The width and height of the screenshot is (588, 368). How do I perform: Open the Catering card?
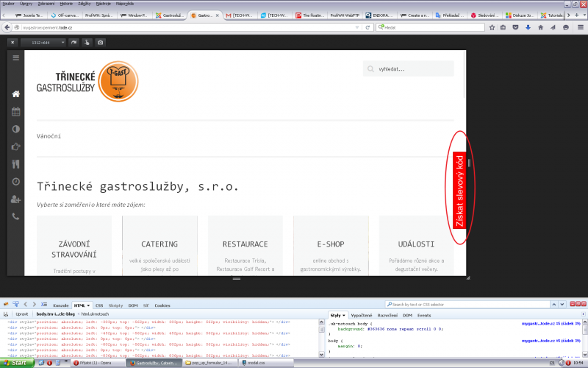[159, 246]
